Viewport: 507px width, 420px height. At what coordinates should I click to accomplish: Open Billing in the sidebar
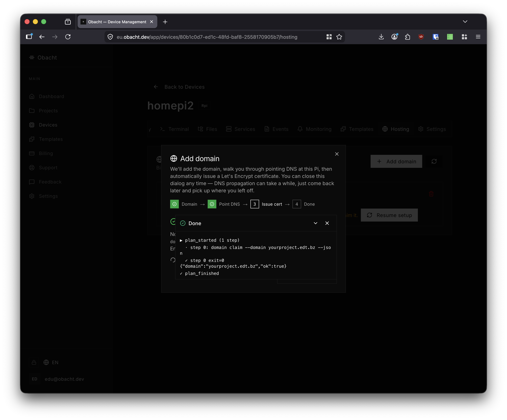tap(41, 153)
